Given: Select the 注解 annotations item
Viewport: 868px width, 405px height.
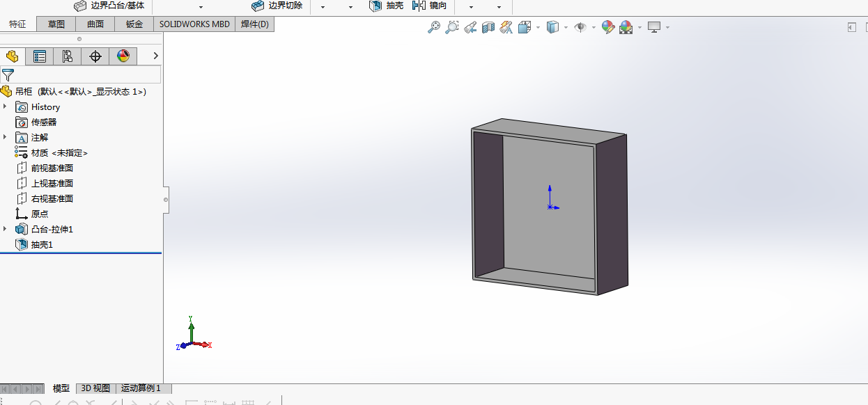Looking at the screenshot, I should click(x=32, y=138).
